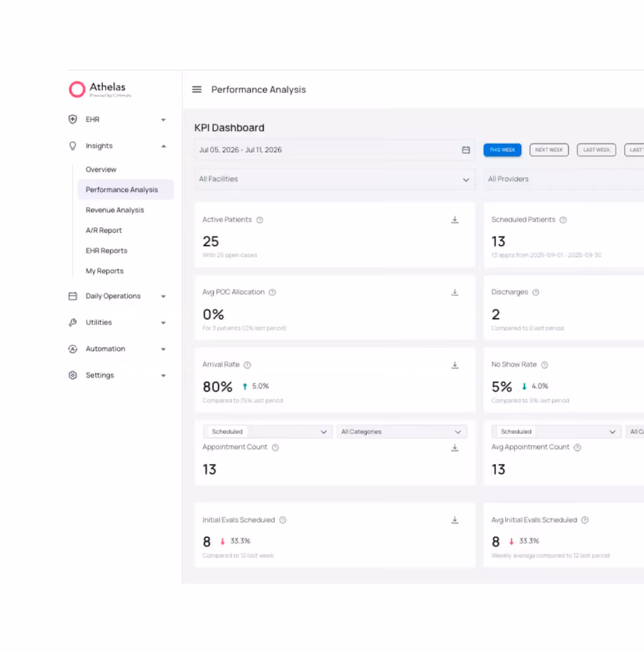644x652 pixels.
Task: Select the LAST WEEK button
Action: pyautogui.click(x=596, y=150)
